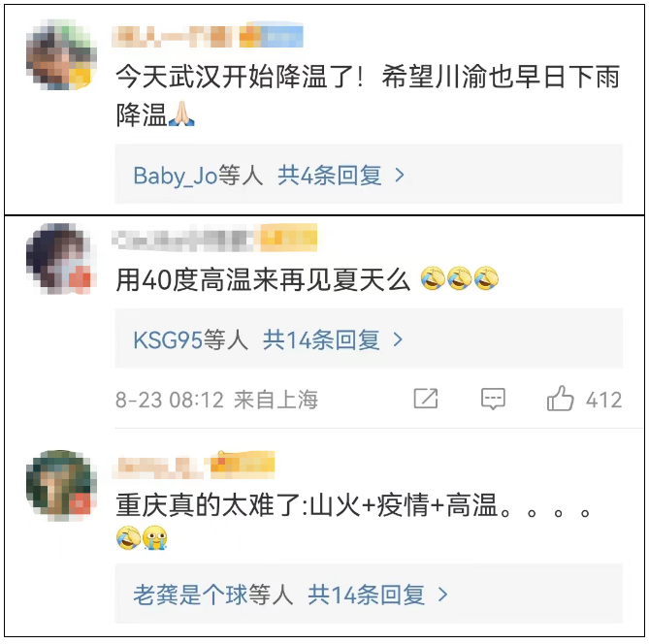Image resolution: width=649 pixels, height=644 pixels.
Task: Expand the 老龚是个球 row's 共14条回复 chevron
Action: [x=443, y=595]
